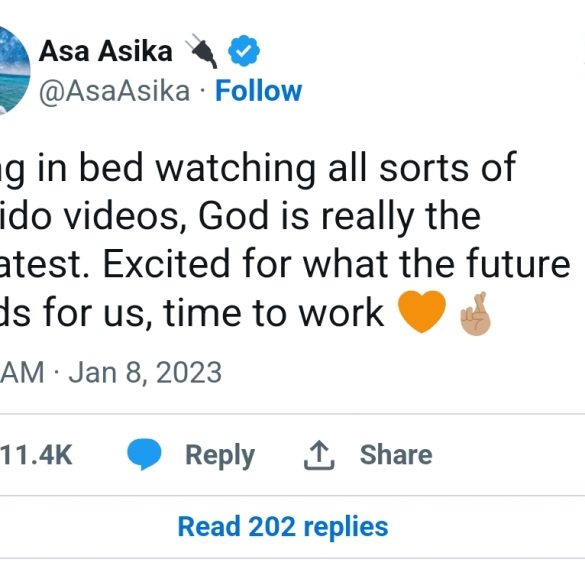585x585 pixels.
Task: Click tweet line "in bed watching all sorts of"
Action: pos(276,168)
